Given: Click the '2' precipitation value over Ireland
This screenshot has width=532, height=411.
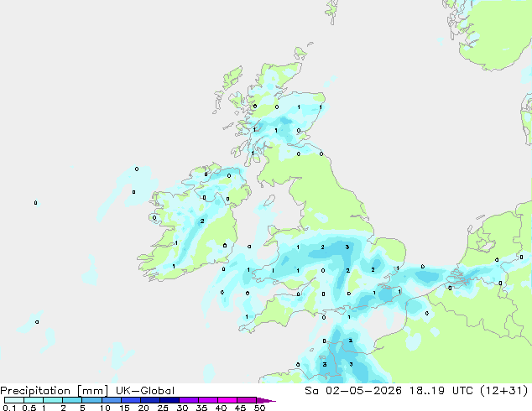Looking at the screenshot, I should [x=202, y=221].
